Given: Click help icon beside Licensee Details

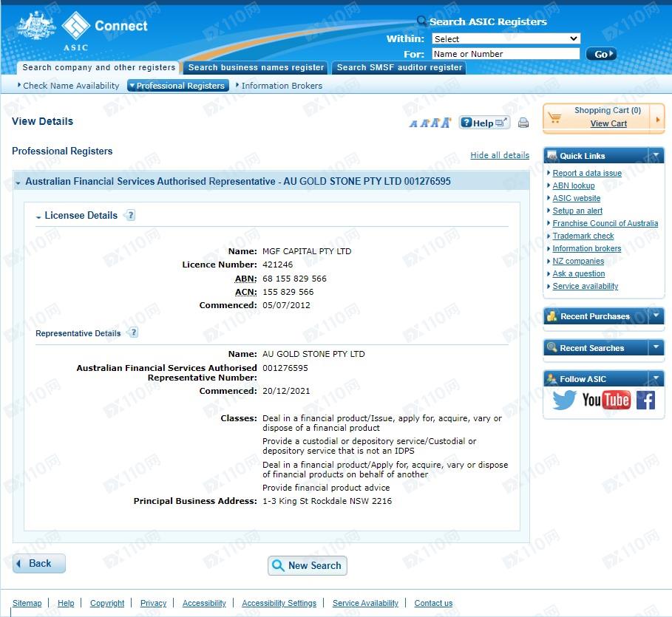Looking at the screenshot, I should [x=130, y=216].
